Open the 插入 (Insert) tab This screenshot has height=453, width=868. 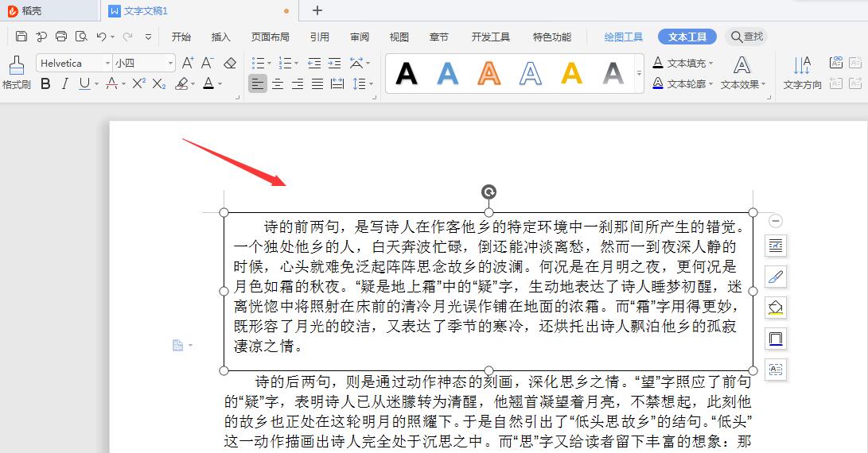(x=221, y=37)
